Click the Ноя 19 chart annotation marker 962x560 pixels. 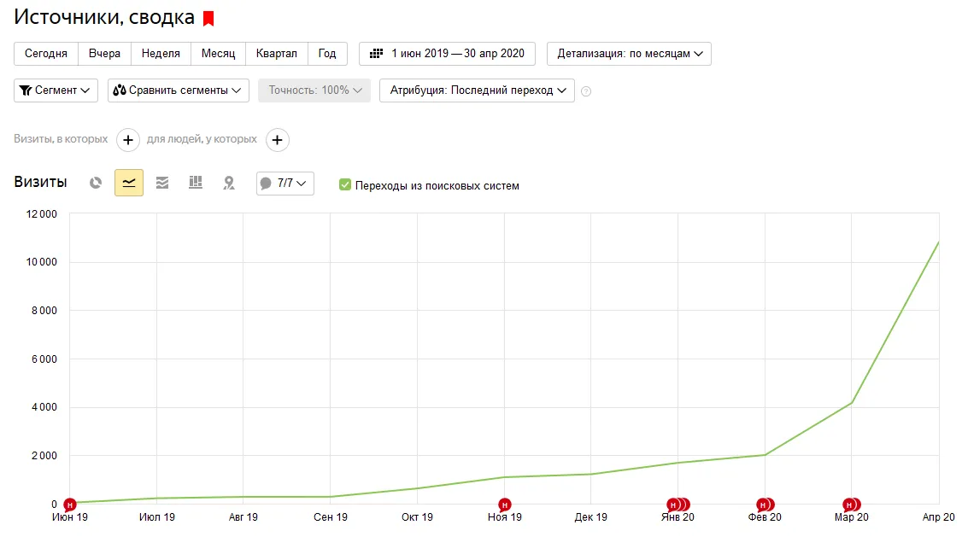[504, 505]
